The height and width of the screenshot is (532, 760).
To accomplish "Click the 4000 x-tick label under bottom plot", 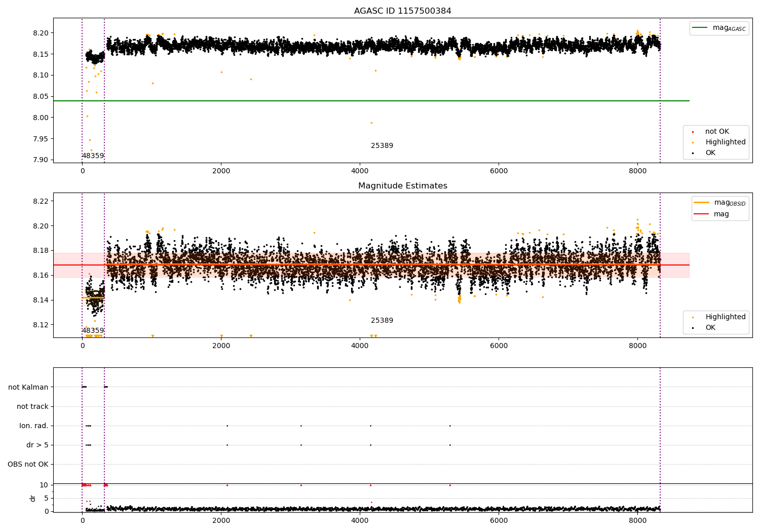I will click(x=360, y=521).
